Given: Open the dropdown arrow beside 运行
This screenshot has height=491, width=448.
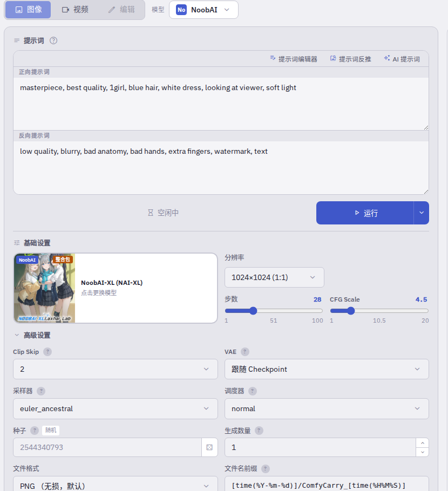Looking at the screenshot, I should (422, 213).
